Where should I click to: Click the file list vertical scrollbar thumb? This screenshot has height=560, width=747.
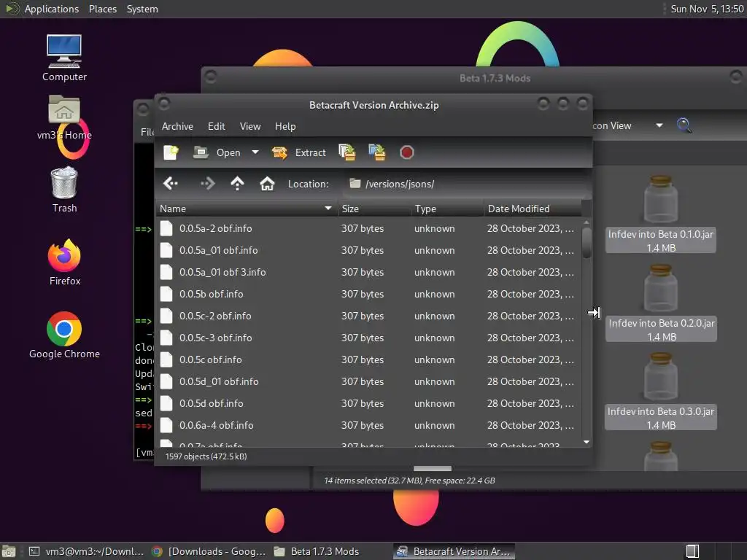tap(587, 243)
